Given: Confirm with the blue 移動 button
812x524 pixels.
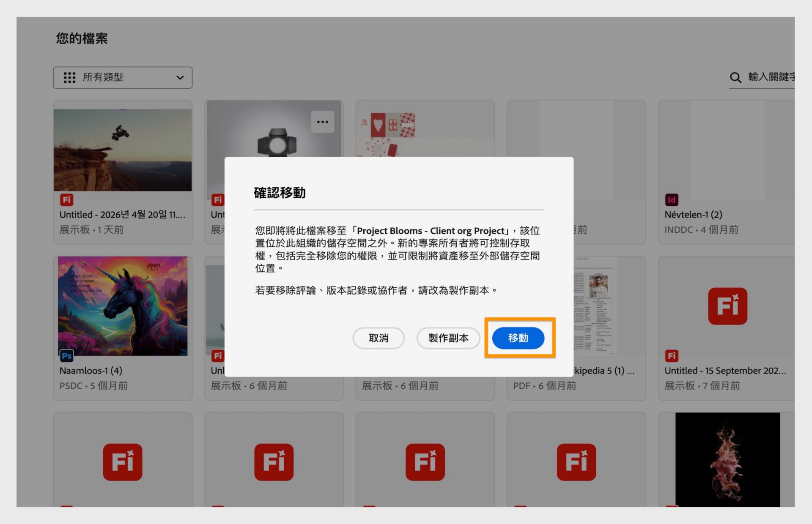Looking at the screenshot, I should (518, 338).
